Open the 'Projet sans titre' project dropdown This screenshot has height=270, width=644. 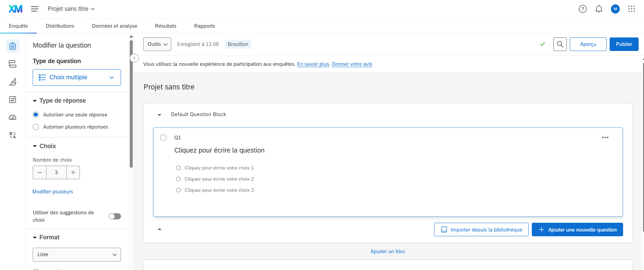pos(71,9)
